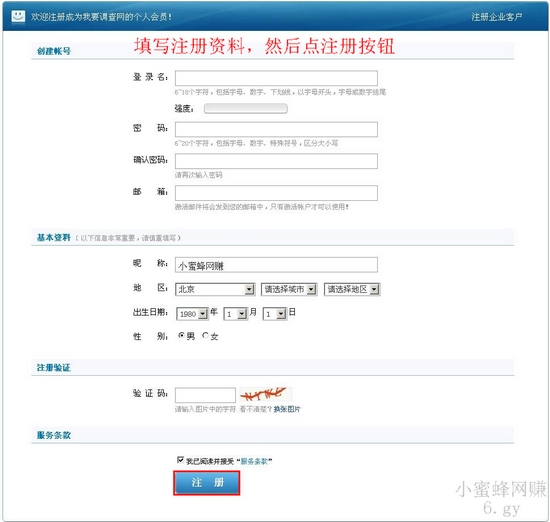
Task: Open the 服务条款 terms link
Action: 254,461
